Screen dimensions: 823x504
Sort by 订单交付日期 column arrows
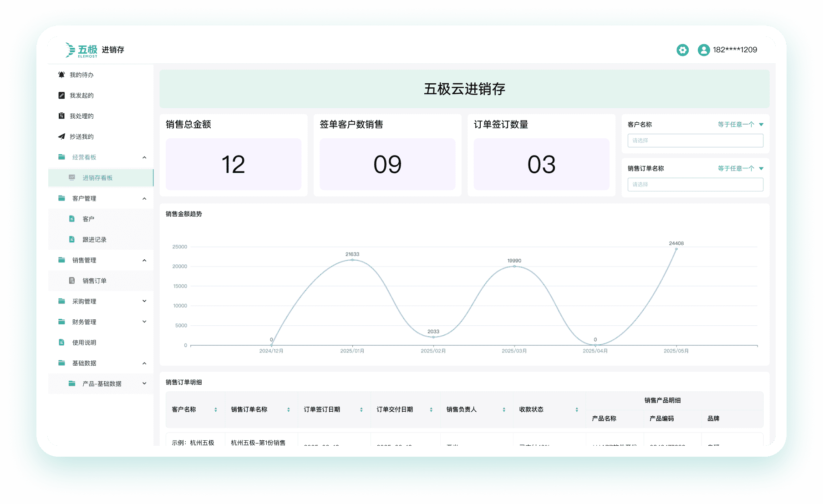(431, 410)
